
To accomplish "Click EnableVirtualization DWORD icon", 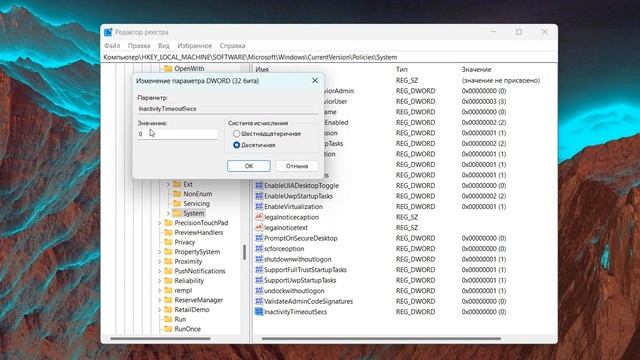I will pos(259,207).
